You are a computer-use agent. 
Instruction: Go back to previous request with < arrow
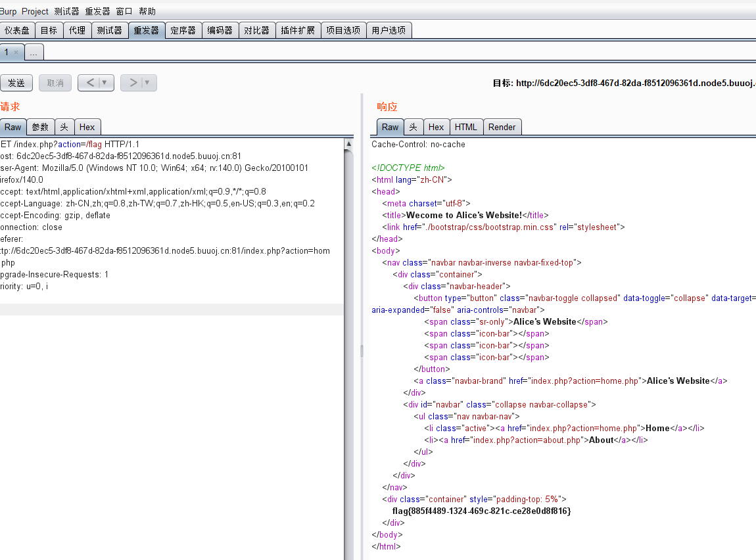pyautogui.click(x=90, y=83)
